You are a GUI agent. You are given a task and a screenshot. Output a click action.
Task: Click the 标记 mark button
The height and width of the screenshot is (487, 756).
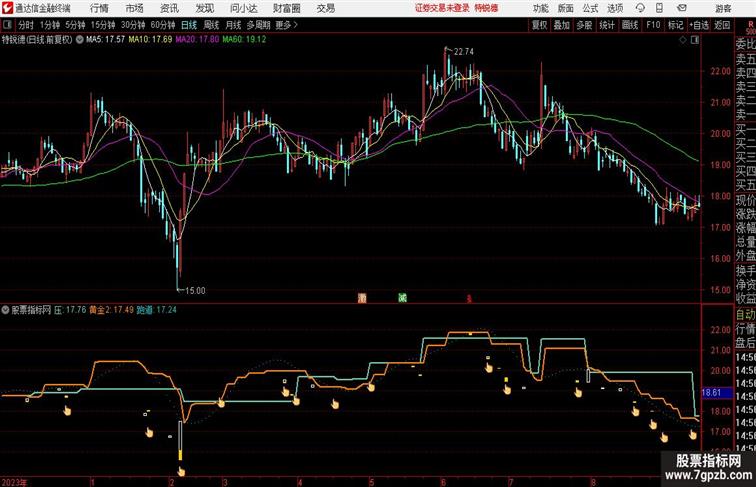pos(675,25)
